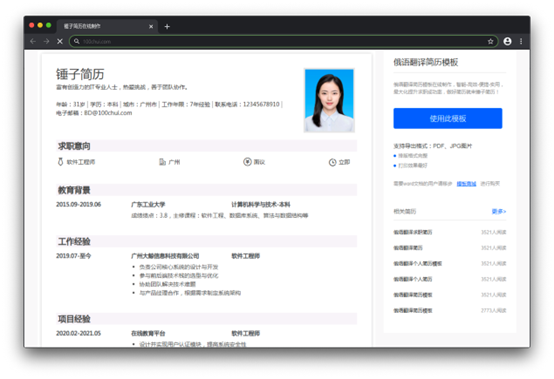This screenshot has width=554, height=379.
Task: Click the resume portrait photo
Action: [x=329, y=100]
